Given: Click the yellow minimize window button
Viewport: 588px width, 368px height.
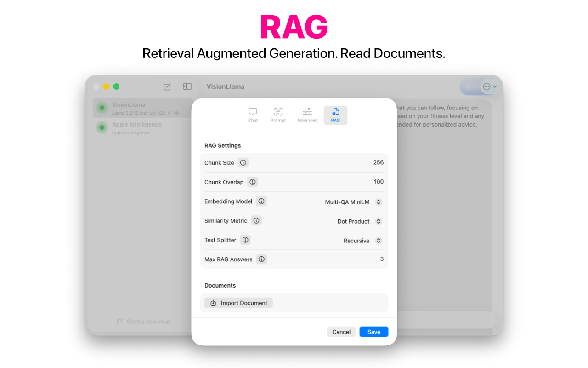Looking at the screenshot, I should 106,86.
